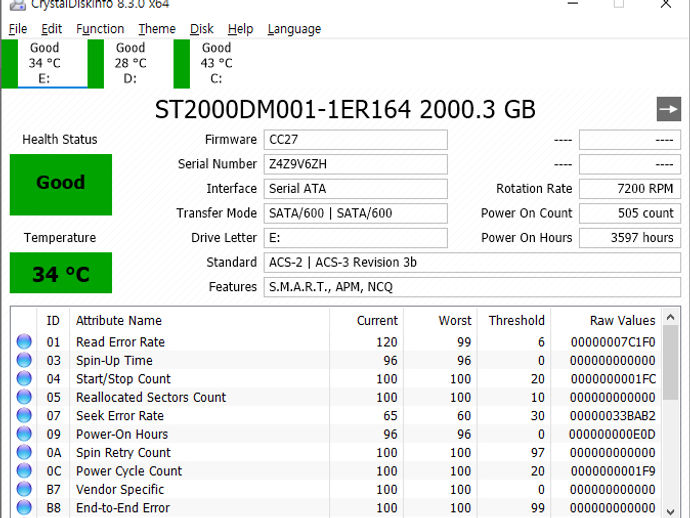Click the attribute list scrollbar thumb
This screenshot has width=690, height=518.
[671, 363]
